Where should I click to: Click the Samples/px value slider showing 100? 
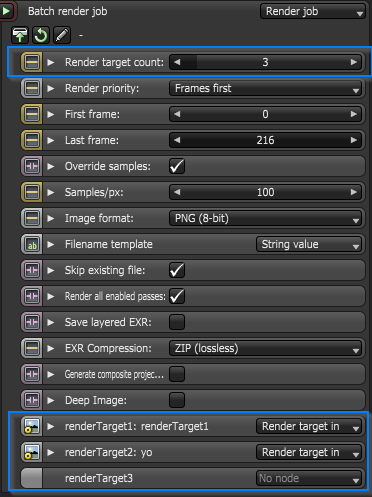click(x=266, y=192)
